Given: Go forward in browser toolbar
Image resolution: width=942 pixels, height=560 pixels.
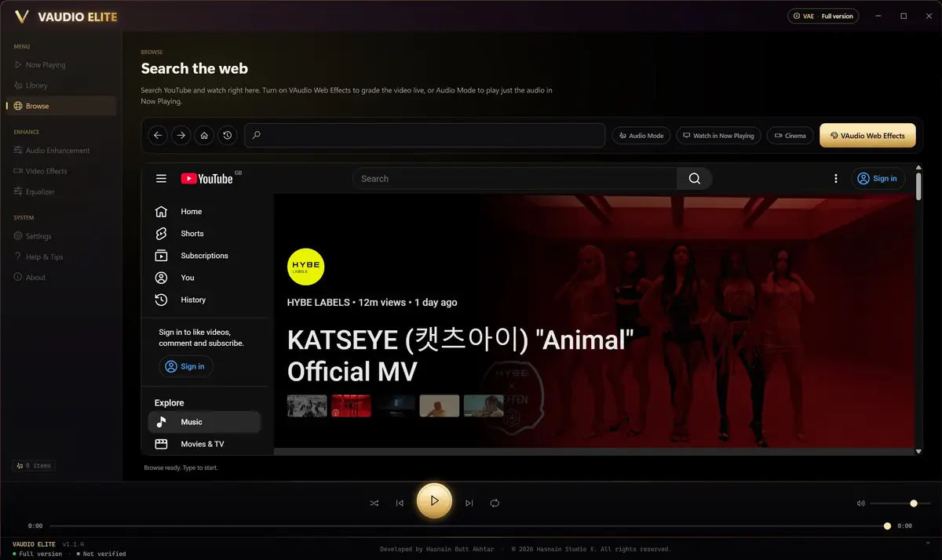Looking at the screenshot, I should coord(181,136).
